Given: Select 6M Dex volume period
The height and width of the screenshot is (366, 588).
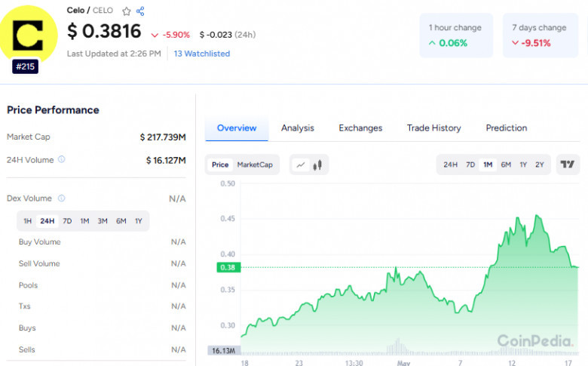Looking at the screenshot, I should (x=121, y=221).
